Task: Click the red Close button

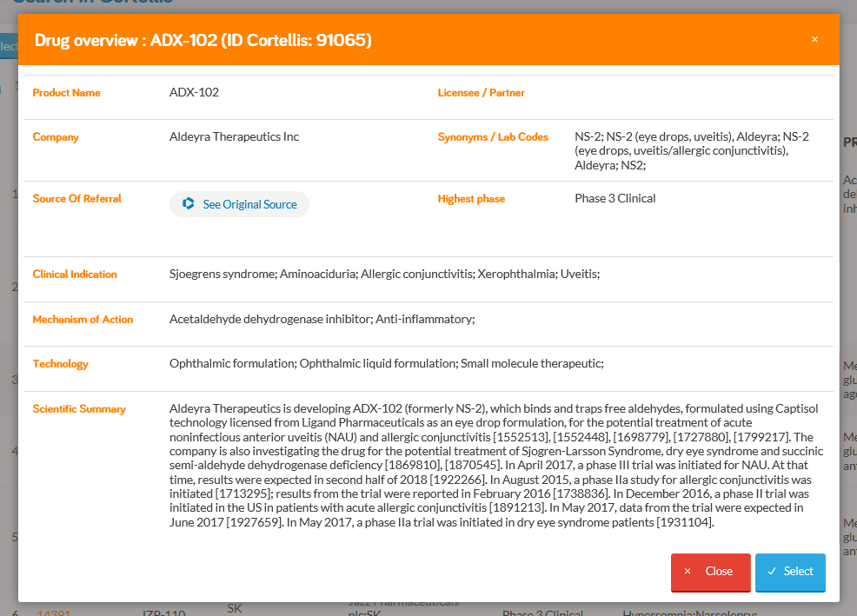Action: coord(710,572)
